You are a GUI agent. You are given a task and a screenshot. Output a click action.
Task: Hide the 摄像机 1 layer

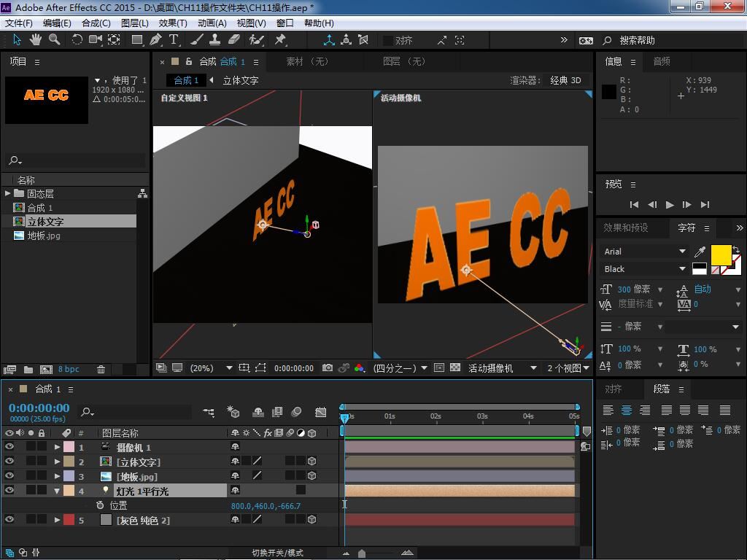tap(9, 447)
